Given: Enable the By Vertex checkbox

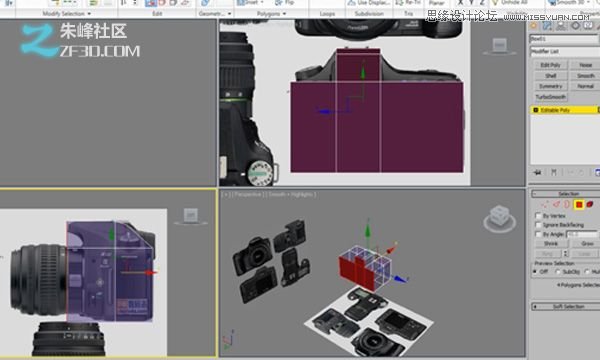Looking at the screenshot, I should click(538, 216).
